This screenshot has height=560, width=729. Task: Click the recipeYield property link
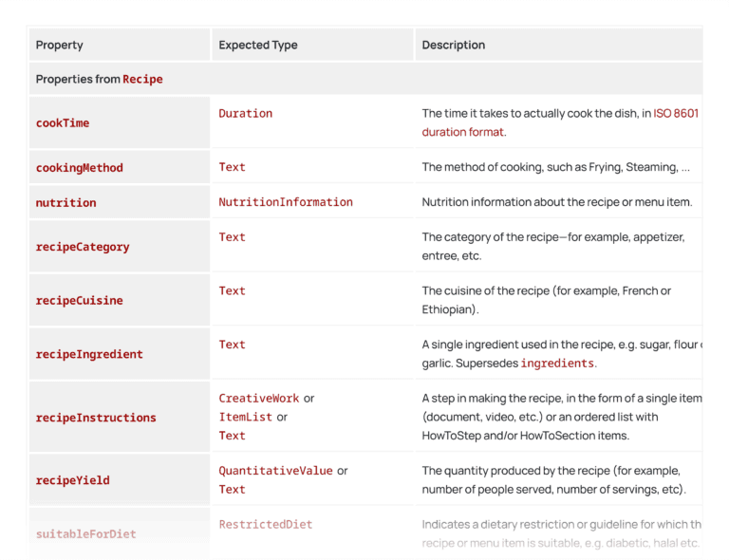72,480
